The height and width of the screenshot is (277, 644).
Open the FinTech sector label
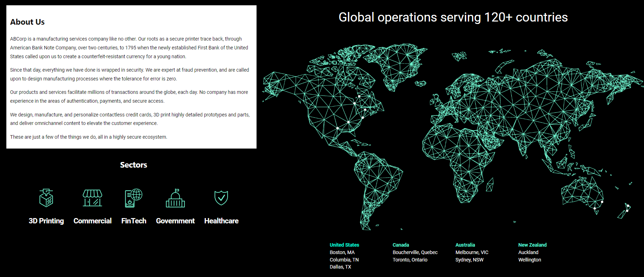[x=134, y=221]
